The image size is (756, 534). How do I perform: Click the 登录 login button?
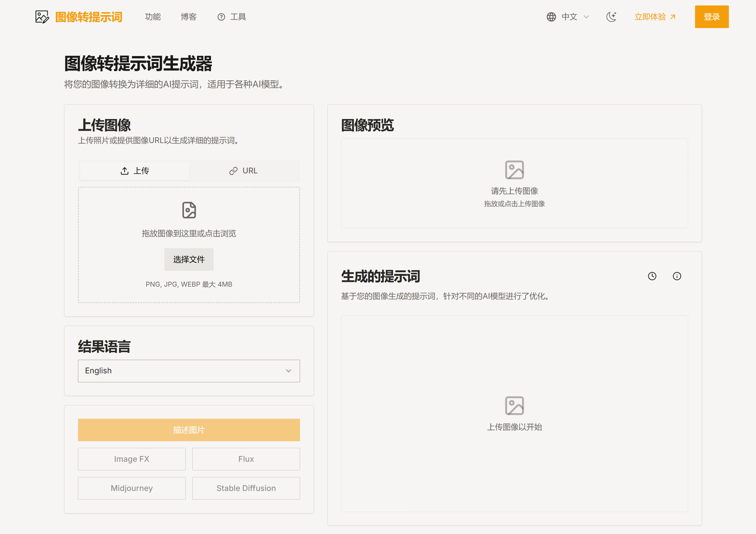coord(712,17)
